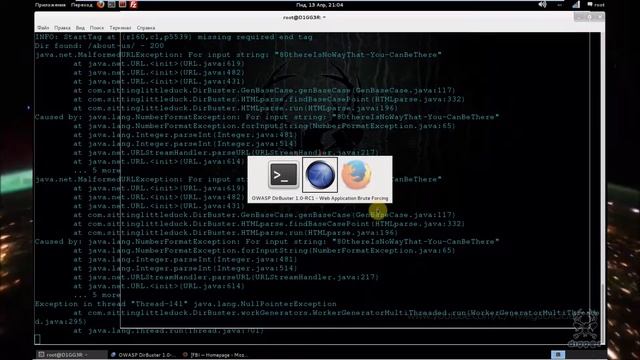
Task: Launch FileZilla from the top panel
Action: pyautogui.click(x=133, y=5)
